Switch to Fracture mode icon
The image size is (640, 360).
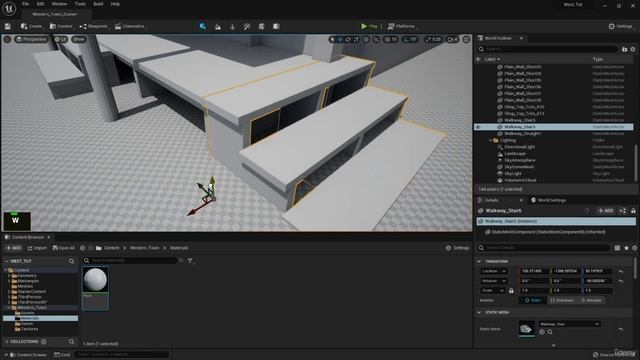coord(261,27)
